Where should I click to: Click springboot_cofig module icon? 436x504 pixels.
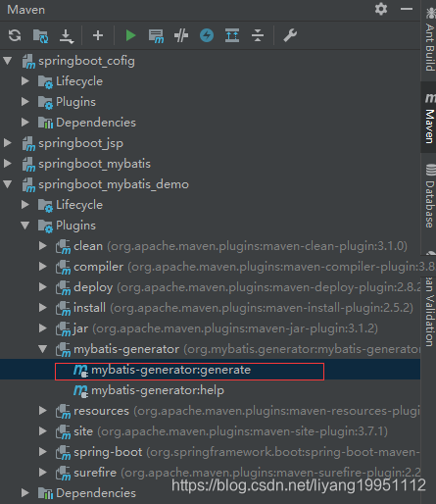[x=28, y=62]
